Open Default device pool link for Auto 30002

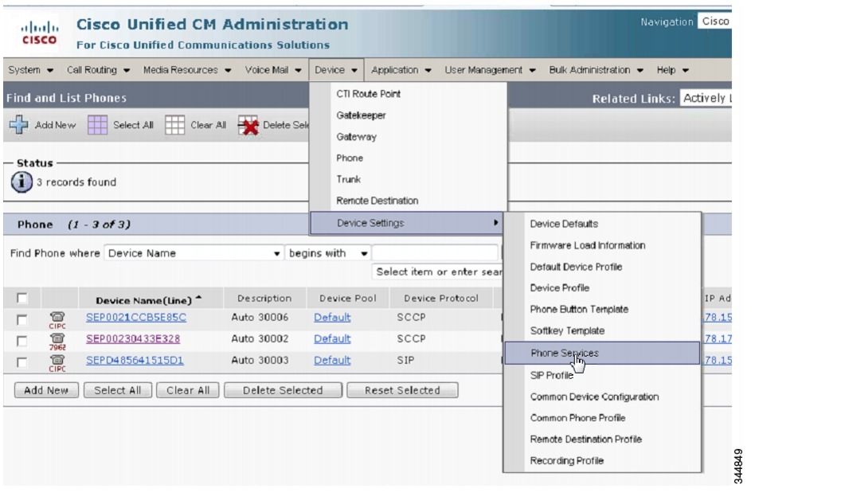click(x=332, y=339)
